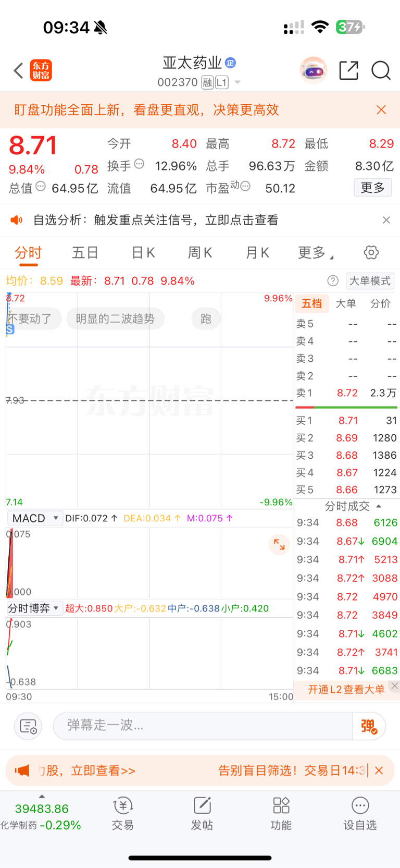Select the 五档 order book tab
Screen dimensions: 400x868
point(311,303)
